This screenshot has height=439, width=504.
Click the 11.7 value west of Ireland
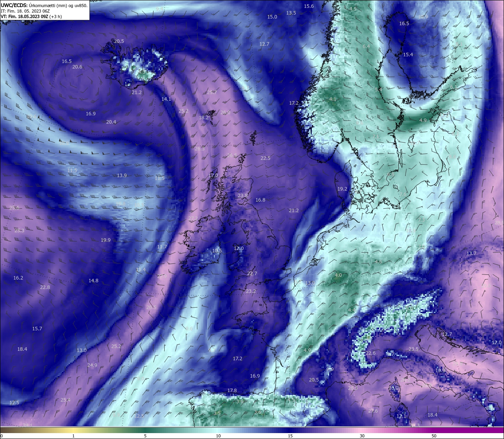tap(162, 247)
